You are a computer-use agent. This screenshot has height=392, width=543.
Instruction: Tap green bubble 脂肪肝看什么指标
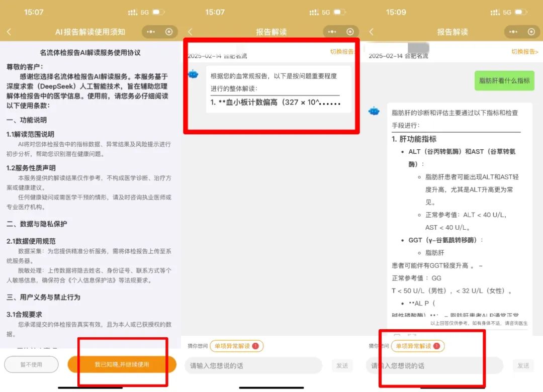pyautogui.click(x=504, y=81)
